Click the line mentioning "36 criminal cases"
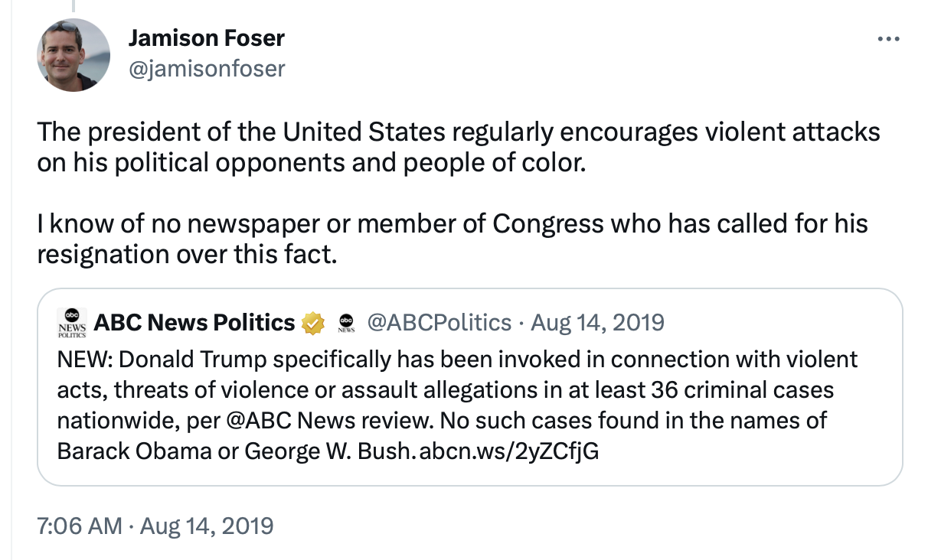The height and width of the screenshot is (560, 928). point(446,389)
